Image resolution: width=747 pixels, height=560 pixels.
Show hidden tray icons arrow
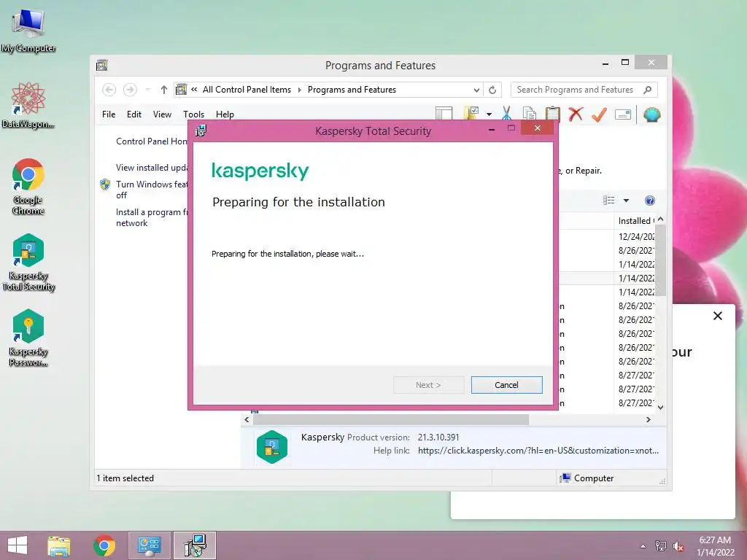643,546
